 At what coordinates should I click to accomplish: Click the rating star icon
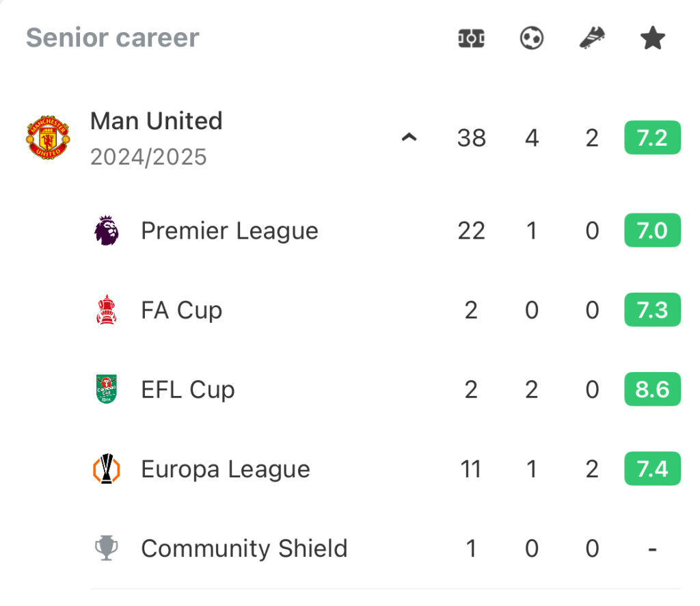coord(652,38)
